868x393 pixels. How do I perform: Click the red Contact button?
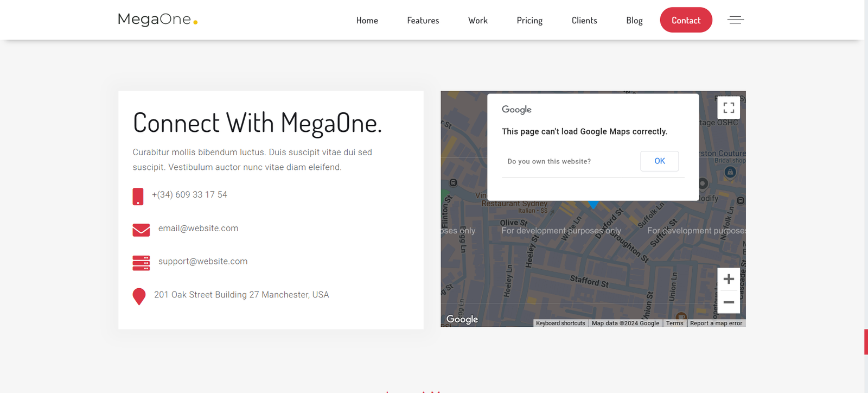(686, 20)
